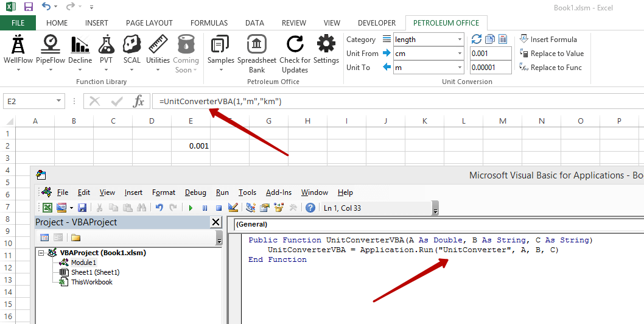
Task: Switch to the DEVELOPER ribbon tab
Action: tap(376, 23)
